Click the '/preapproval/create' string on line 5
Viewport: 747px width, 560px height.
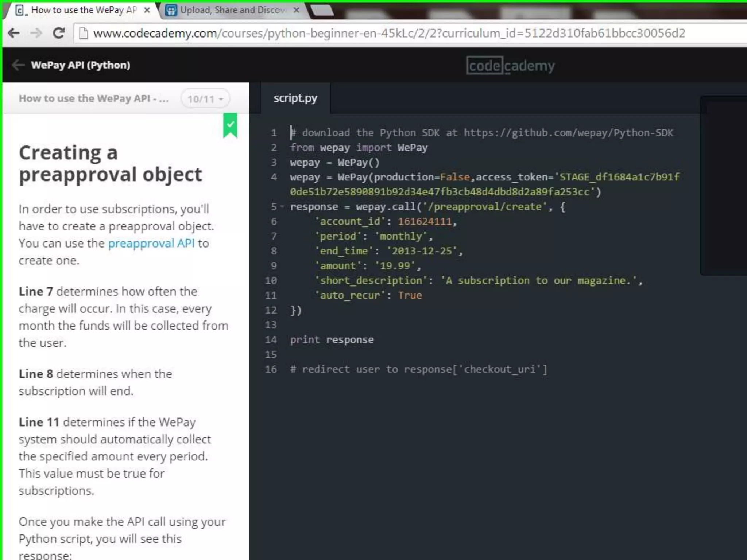[x=485, y=207]
